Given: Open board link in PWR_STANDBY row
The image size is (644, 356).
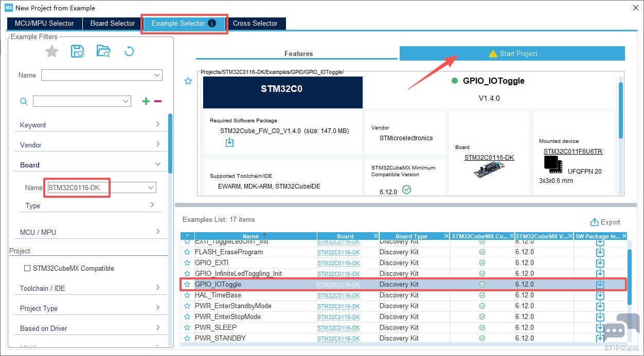Looking at the screenshot, I should (338, 339).
